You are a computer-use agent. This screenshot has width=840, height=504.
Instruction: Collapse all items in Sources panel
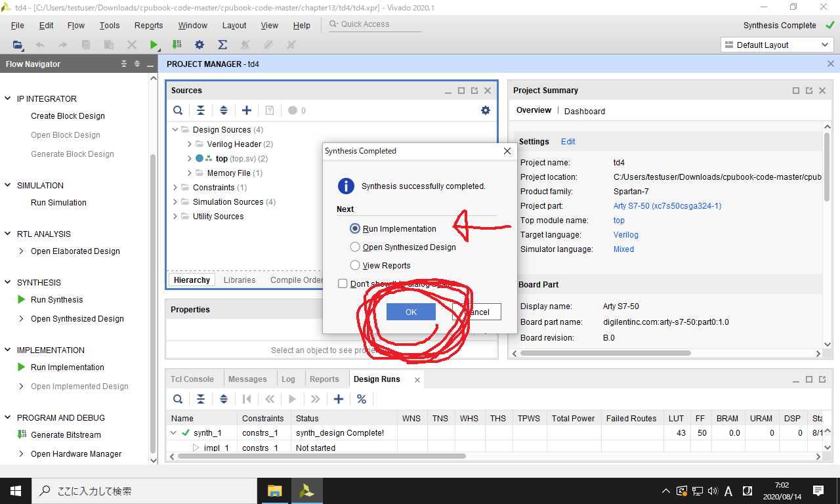pos(201,110)
